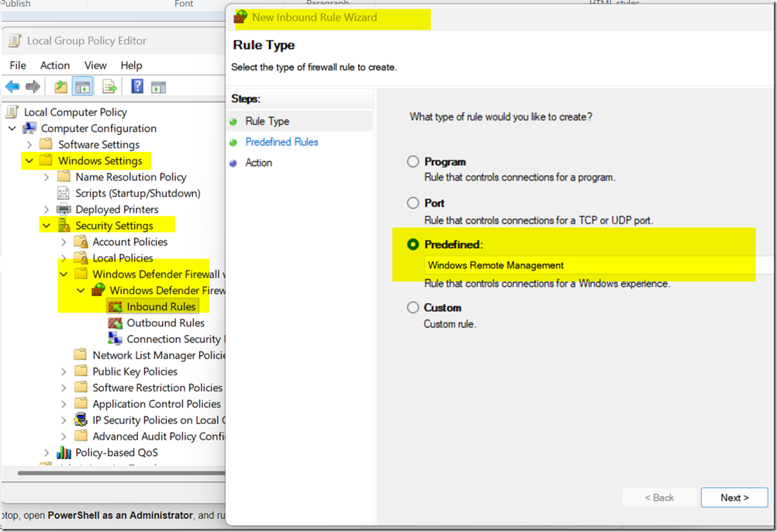
Task: Expand the Account Policies node
Action: pos(64,242)
